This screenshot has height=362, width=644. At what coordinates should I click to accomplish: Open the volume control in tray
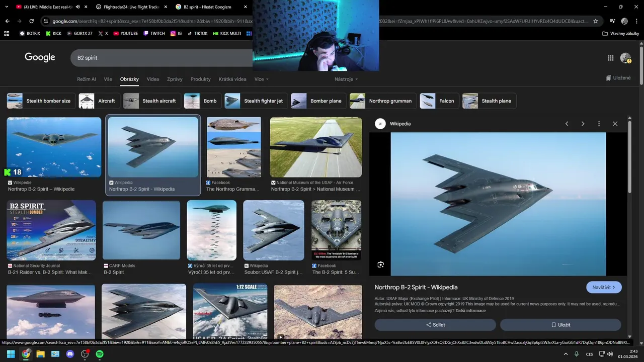click(x=610, y=354)
